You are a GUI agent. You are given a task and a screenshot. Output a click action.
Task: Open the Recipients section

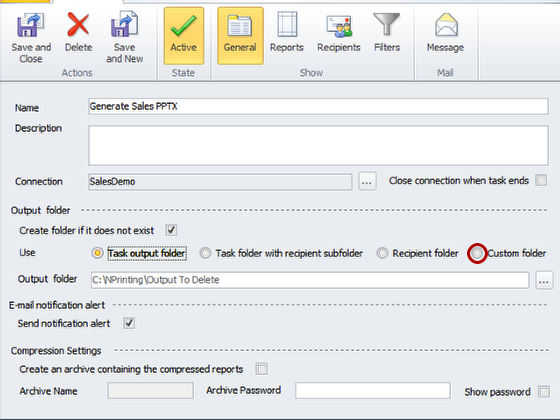pos(339,33)
